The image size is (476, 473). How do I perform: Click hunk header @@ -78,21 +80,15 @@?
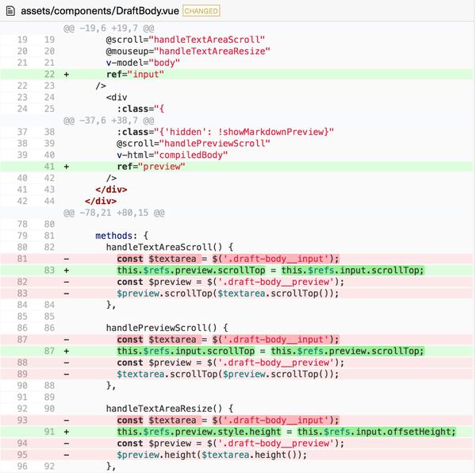pyautogui.click(x=113, y=213)
